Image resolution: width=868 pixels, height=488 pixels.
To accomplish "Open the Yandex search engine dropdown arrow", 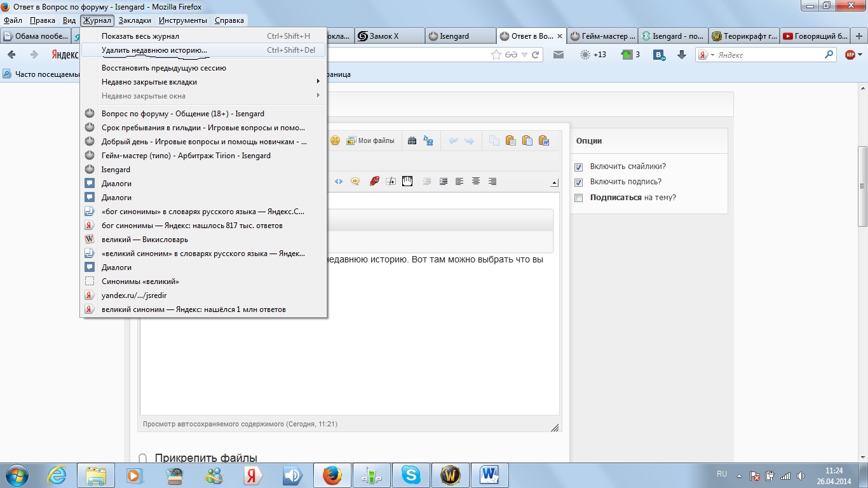I will pos(712,55).
